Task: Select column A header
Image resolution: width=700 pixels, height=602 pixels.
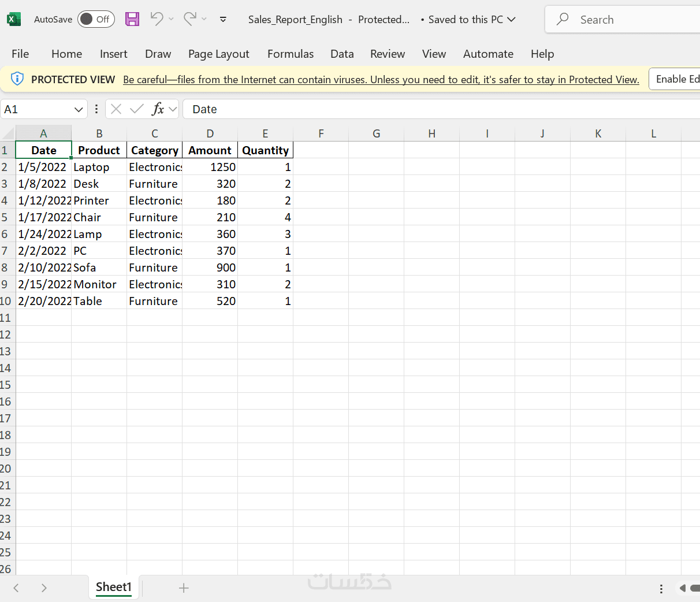Action: coord(43,133)
